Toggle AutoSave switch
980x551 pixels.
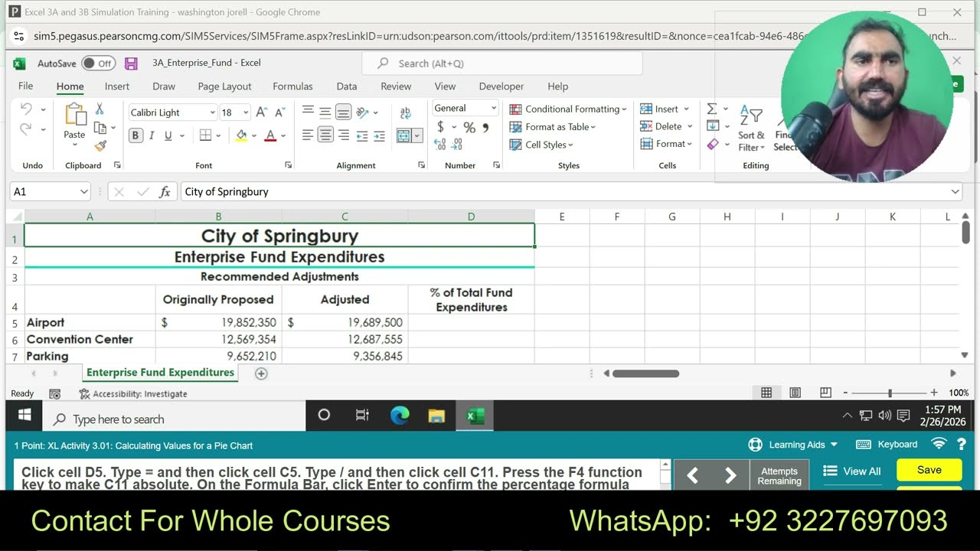tap(99, 64)
